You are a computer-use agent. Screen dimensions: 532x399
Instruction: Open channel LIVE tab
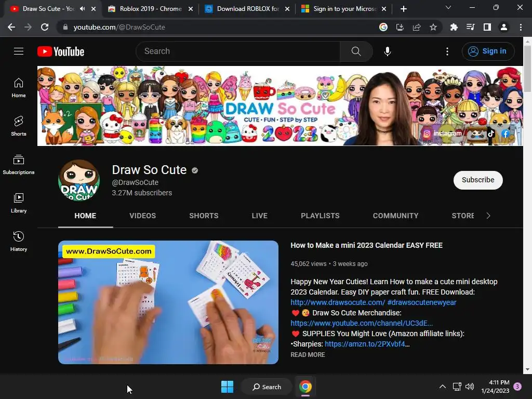[x=260, y=216]
